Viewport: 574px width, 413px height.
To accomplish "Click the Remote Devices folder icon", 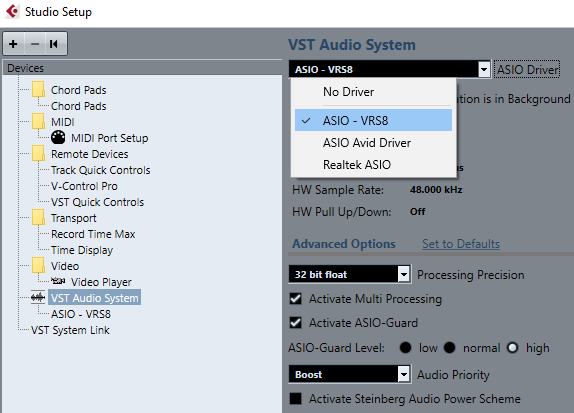I will (38, 153).
